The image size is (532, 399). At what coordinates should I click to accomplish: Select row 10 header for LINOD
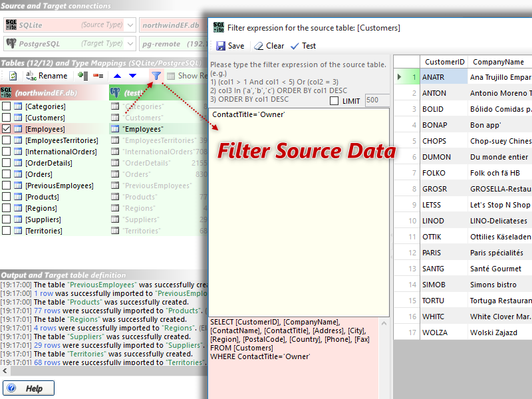pos(407,221)
